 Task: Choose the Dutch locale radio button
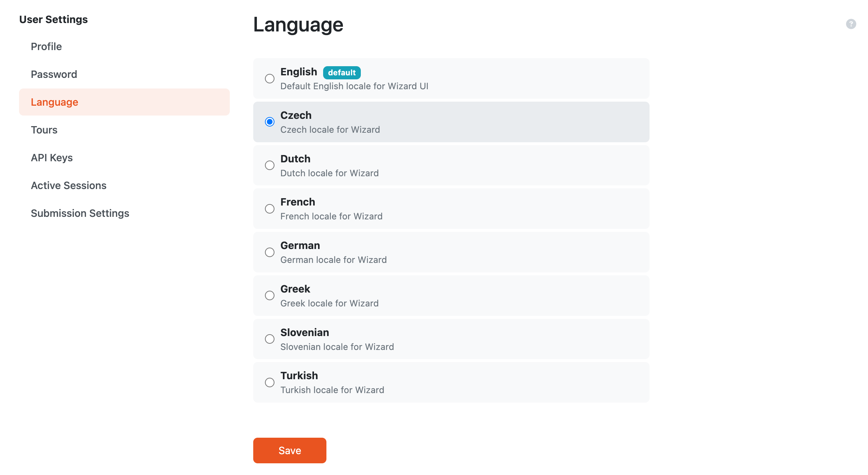[x=270, y=165]
